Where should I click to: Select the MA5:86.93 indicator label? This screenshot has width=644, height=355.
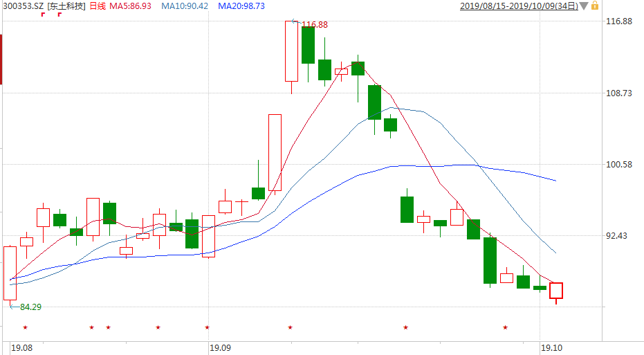[130, 6]
